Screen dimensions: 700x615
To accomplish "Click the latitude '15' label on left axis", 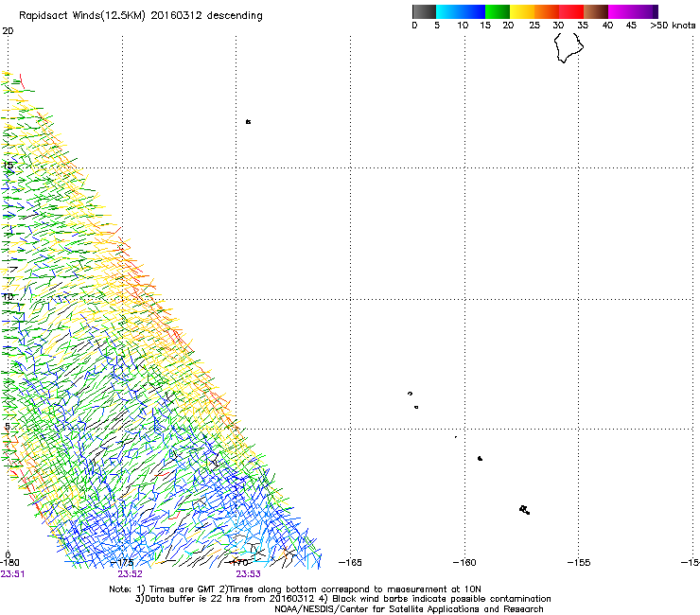I will 8,166.
